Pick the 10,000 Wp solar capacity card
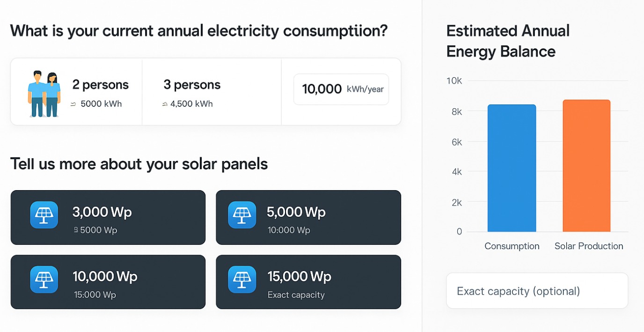644x332 pixels. click(108, 282)
